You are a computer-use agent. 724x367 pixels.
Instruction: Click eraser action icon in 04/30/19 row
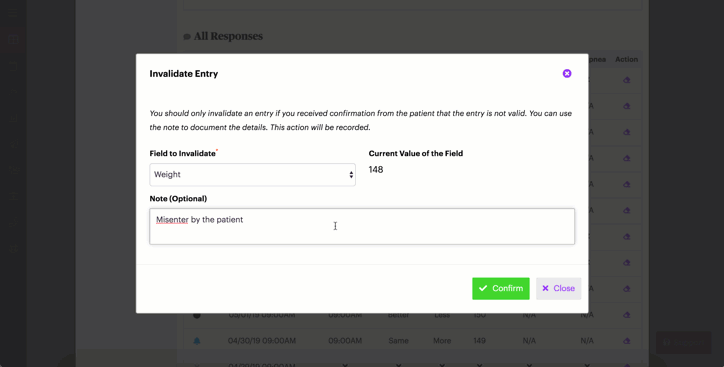point(627,341)
